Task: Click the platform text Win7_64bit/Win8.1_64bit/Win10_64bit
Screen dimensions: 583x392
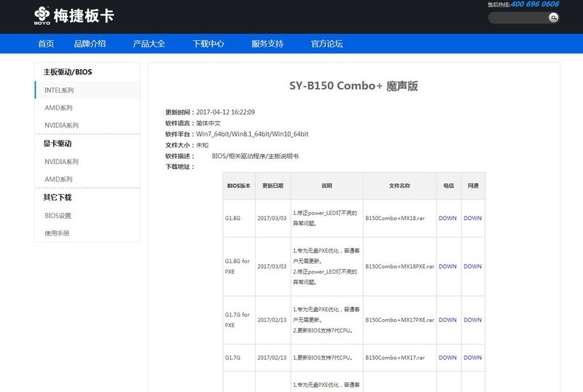Action: point(252,134)
